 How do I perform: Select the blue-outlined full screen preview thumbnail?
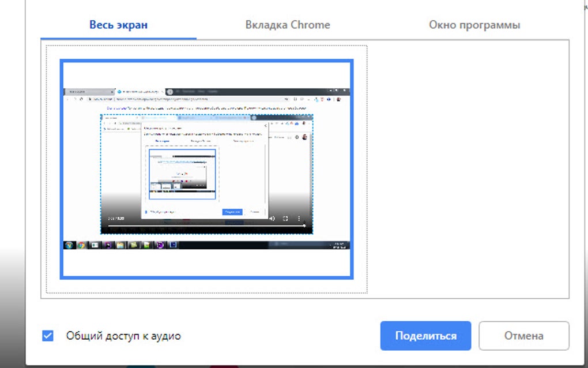point(206,169)
